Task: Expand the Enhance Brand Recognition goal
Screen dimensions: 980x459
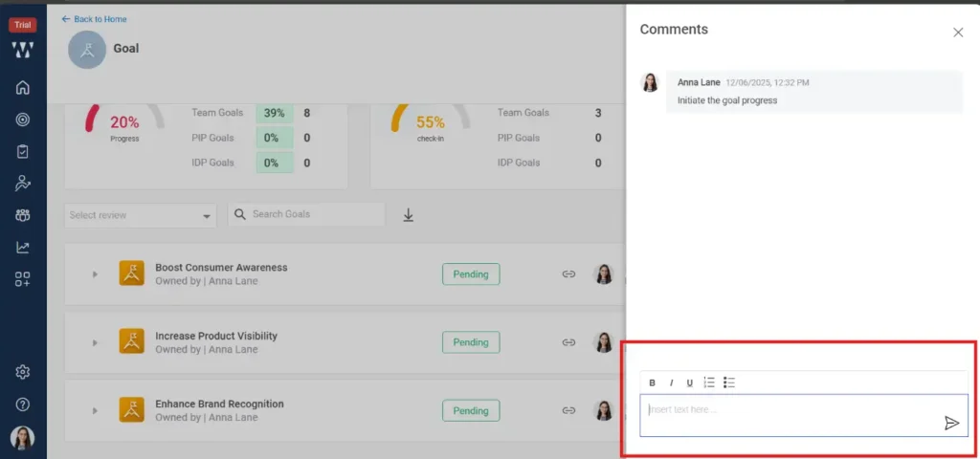Action: click(x=95, y=411)
